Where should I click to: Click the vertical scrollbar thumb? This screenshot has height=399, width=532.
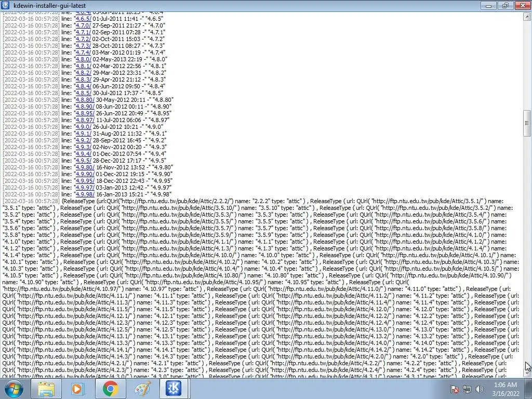(x=527, y=123)
